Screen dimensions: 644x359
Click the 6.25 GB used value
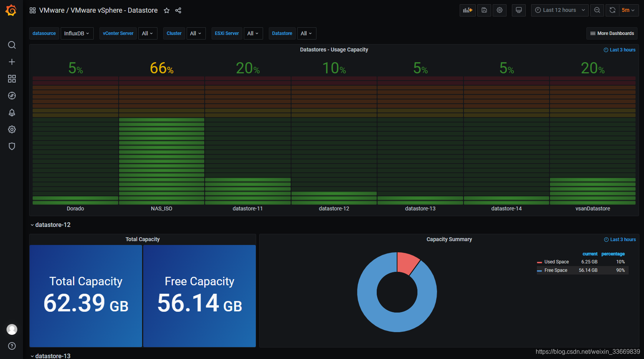click(589, 262)
